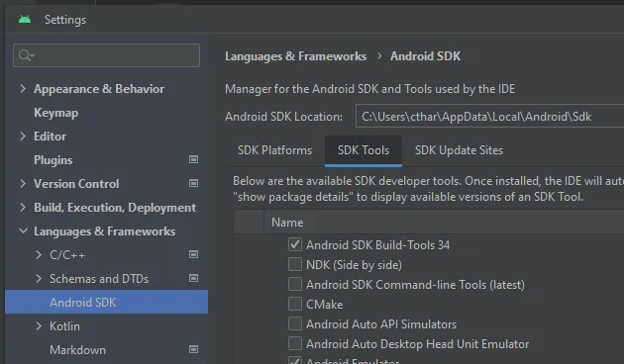Enable Android SDK Command-line Tools (latest)
The width and height of the screenshot is (624, 364).
[295, 284]
